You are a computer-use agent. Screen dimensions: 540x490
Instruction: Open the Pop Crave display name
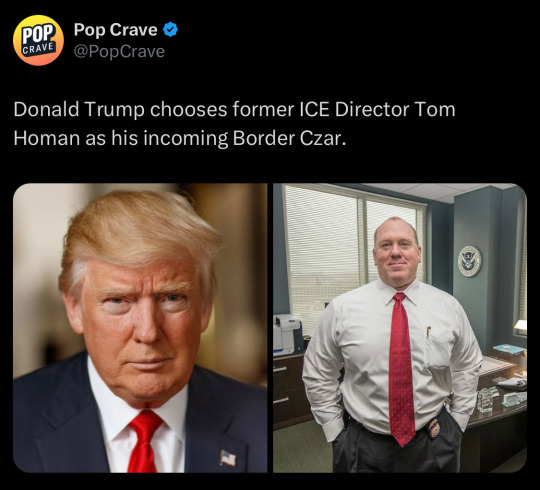(115, 30)
